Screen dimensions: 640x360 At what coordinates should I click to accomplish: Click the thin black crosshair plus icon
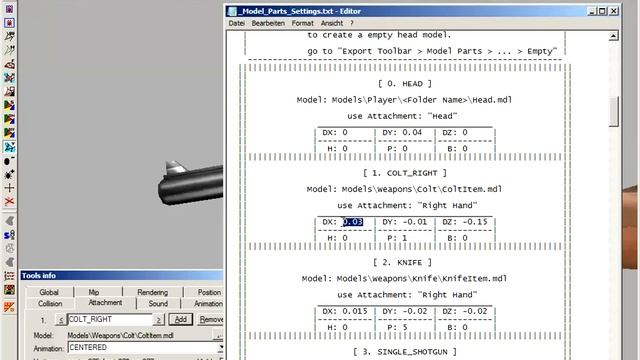[x=9, y=188]
